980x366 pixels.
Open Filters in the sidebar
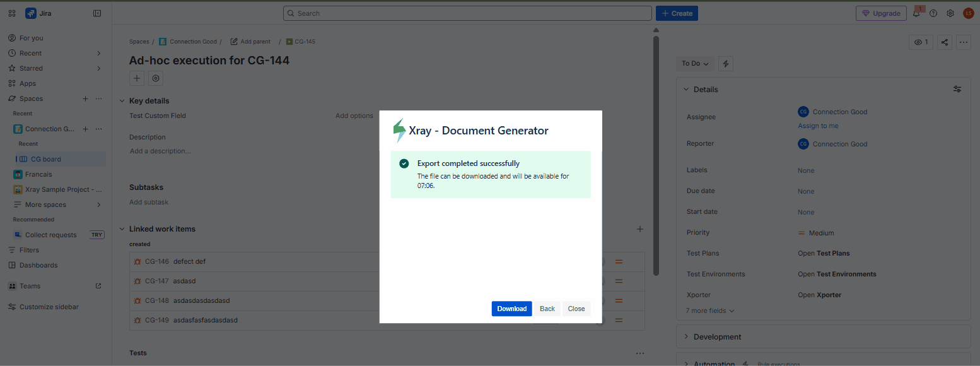(29, 250)
